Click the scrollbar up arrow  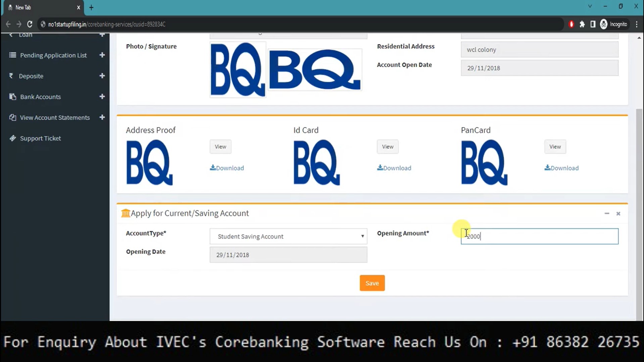[x=639, y=38]
